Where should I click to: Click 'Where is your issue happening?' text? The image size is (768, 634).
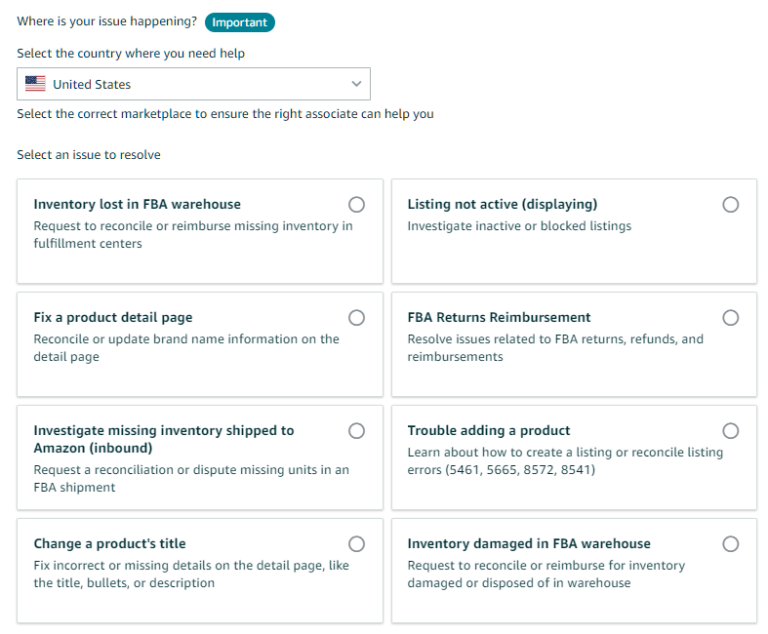point(107,22)
